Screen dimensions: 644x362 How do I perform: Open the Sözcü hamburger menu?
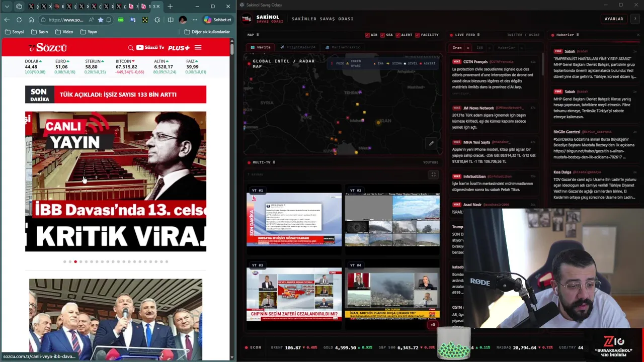pos(198,48)
